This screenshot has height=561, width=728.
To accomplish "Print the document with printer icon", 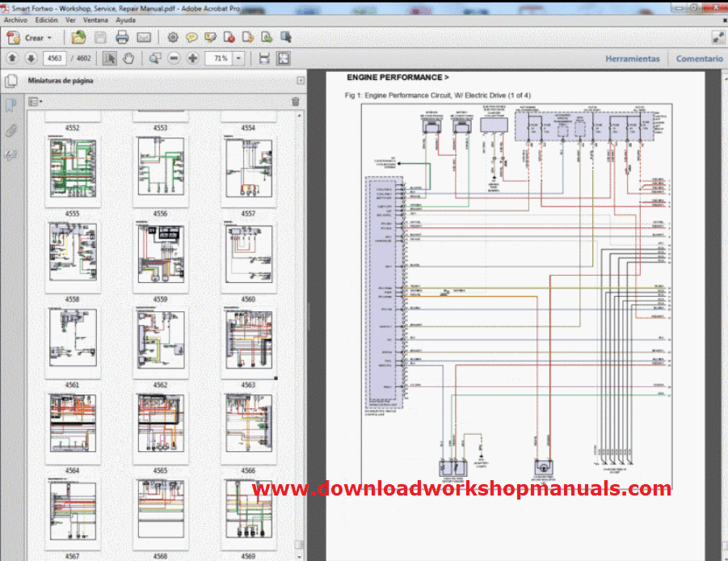I will (x=122, y=38).
